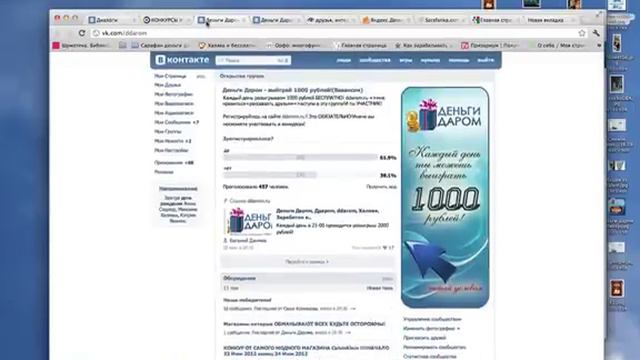Open the КОНКУР ОТ САМОГО МОДНОГО МАГАЗИНА topic

pos(306,351)
